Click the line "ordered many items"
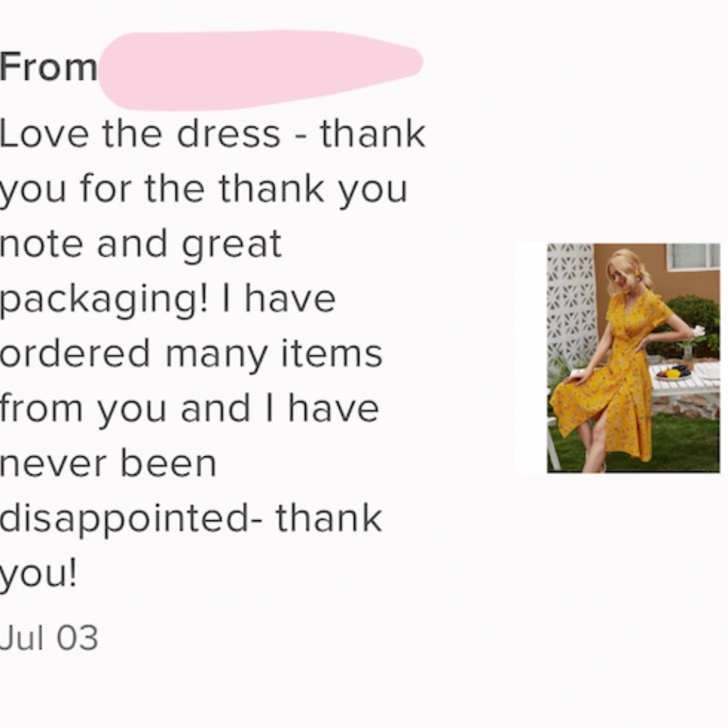Image resolution: width=728 pixels, height=728 pixels. pos(191,354)
